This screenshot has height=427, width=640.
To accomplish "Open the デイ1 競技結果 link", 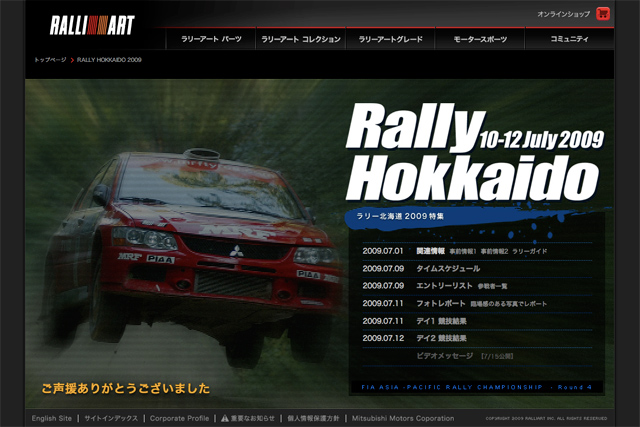I will point(441,321).
